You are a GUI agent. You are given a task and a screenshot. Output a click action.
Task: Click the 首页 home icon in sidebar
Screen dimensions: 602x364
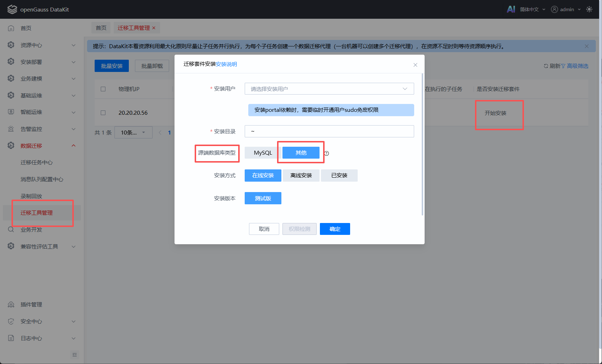(11, 28)
